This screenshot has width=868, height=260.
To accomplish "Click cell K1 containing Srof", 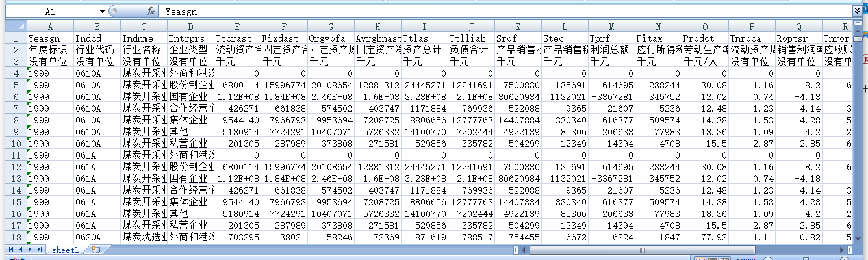I will [518, 38].
